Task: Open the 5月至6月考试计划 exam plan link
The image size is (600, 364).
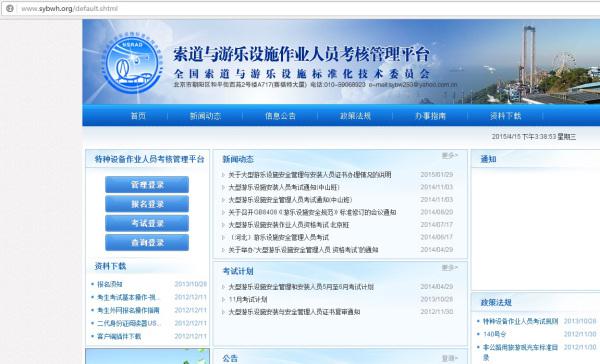Action: click(x=301, y=287)
